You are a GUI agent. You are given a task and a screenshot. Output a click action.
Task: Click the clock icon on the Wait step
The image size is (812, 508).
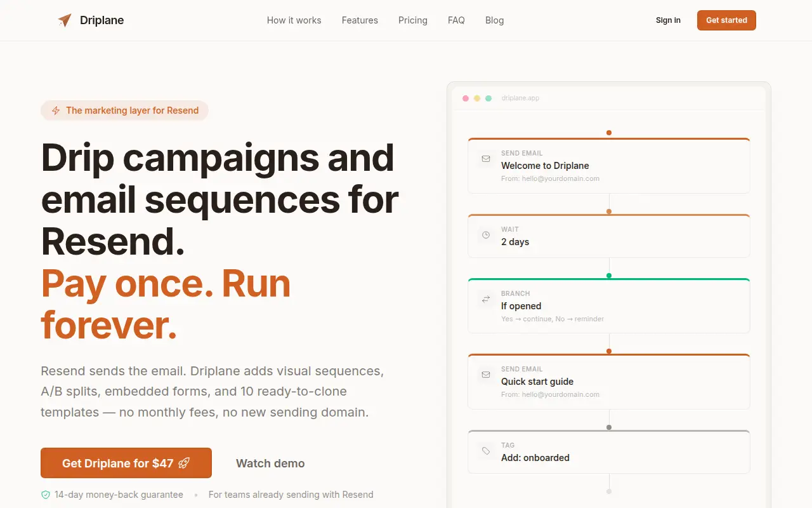(x=486, y=235)
